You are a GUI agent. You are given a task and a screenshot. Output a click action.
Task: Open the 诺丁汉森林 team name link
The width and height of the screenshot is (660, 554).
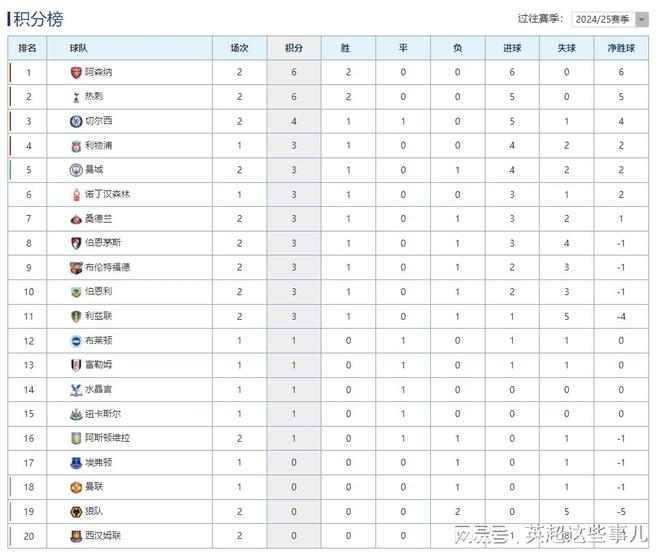[107, 195]
